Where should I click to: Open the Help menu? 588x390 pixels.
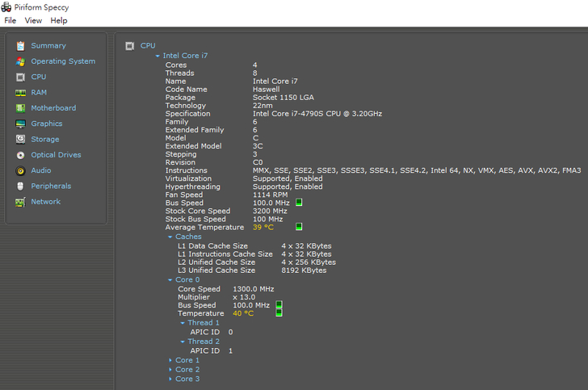point(59,20)
